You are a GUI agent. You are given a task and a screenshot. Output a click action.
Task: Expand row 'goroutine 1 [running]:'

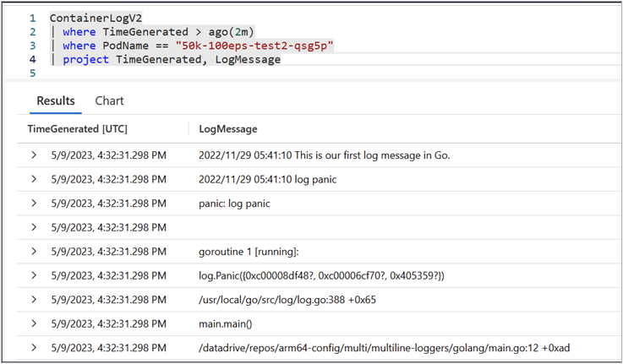(x=34, y=252)
